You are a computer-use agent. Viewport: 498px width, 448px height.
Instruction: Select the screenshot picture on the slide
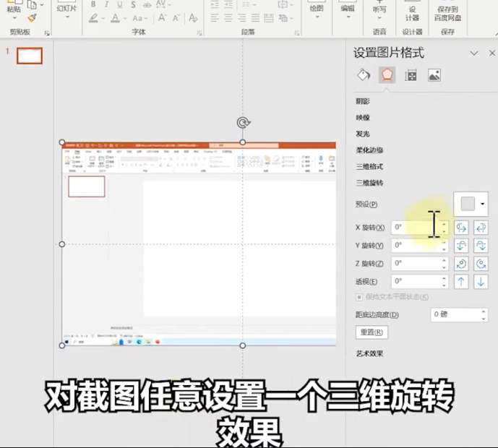199,244
